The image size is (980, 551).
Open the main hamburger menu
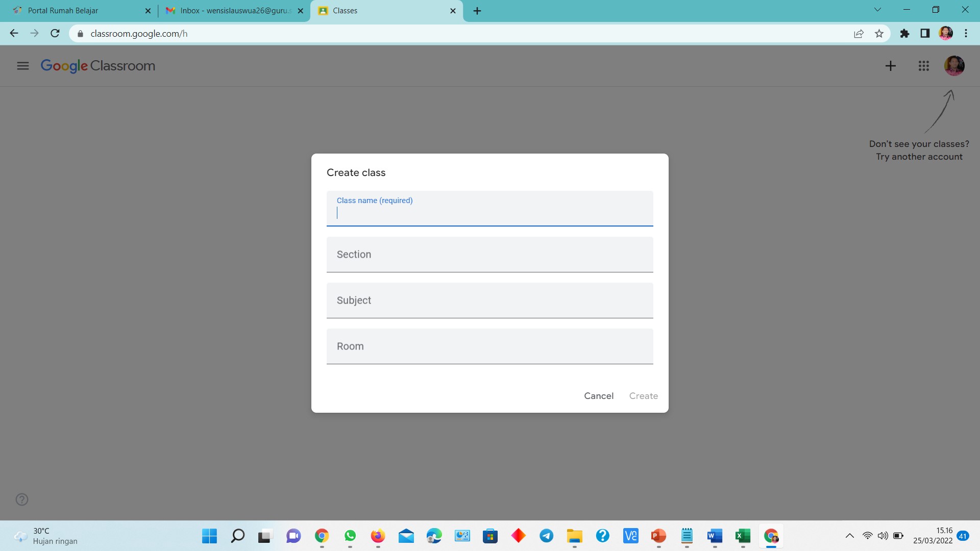22,66
